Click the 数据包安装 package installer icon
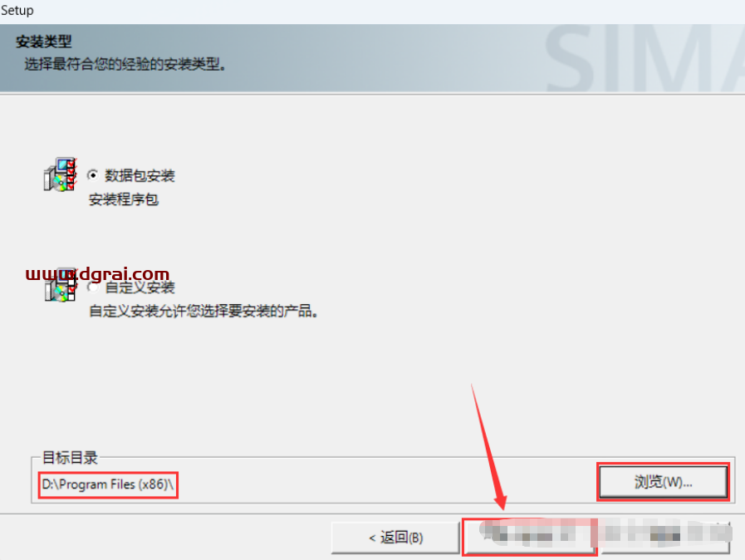 (60, 174)
